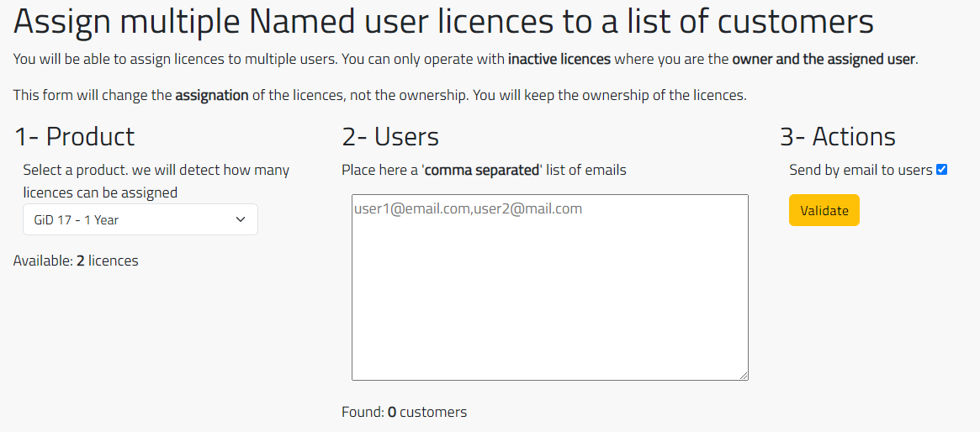Click the chevron arrow in product selector
The width and height of the screenshot is (980, 432).
coord(241,219)
